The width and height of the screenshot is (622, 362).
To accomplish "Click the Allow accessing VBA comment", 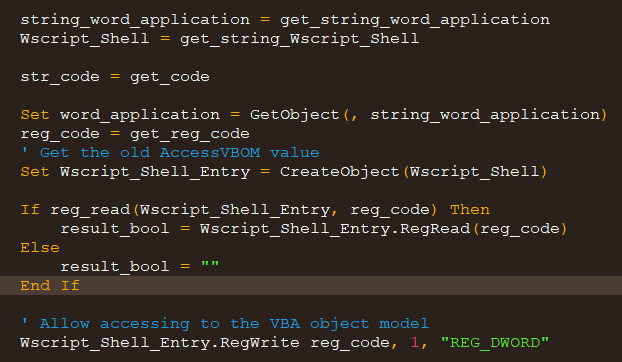I will point(225,324).
